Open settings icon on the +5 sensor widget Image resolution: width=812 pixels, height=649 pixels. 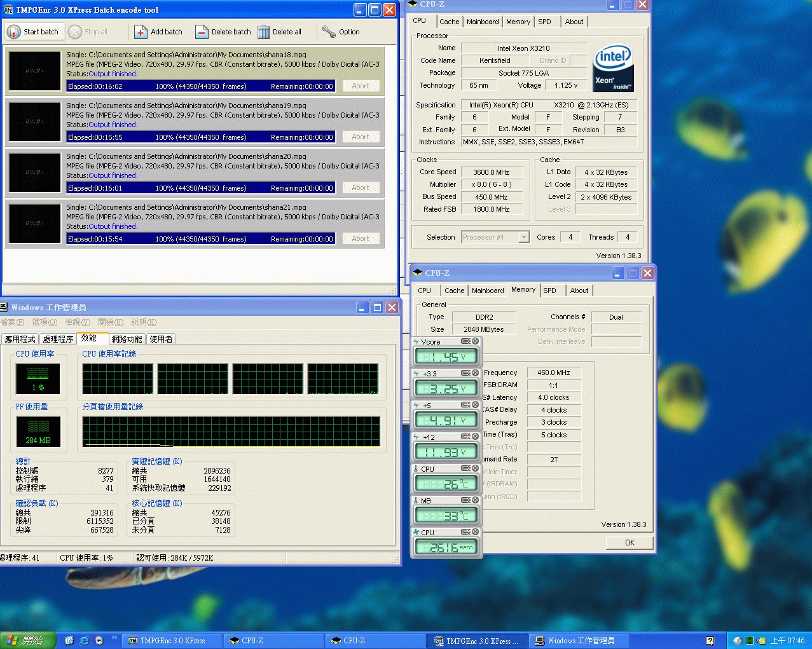pos(465,405)
